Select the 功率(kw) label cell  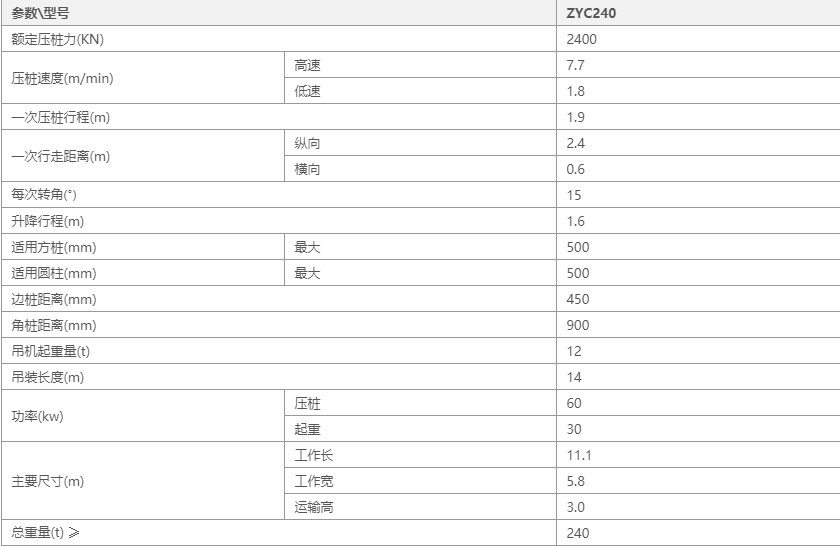click(x=143, y=416)
